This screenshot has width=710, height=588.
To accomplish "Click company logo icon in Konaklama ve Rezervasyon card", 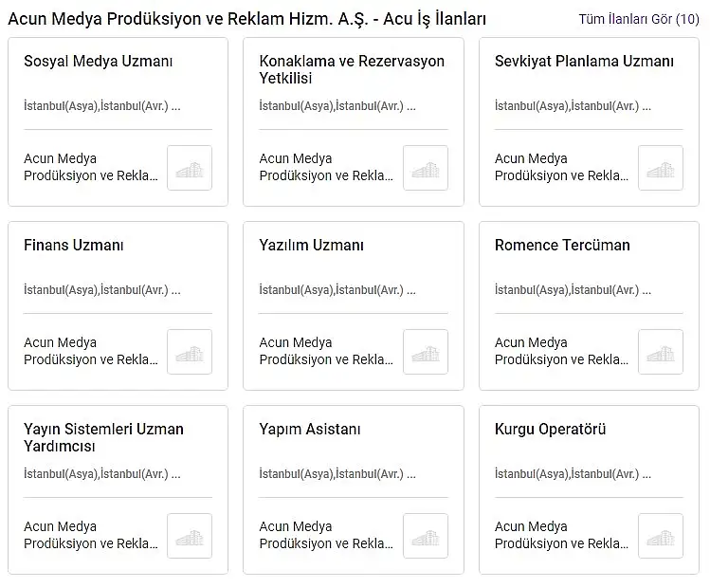I will [426, 168].
